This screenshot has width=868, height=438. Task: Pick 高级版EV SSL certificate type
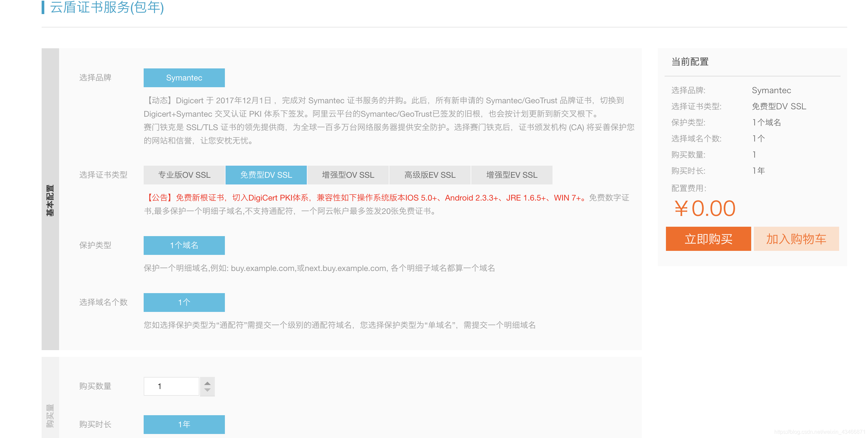click(x=430, y=175)
